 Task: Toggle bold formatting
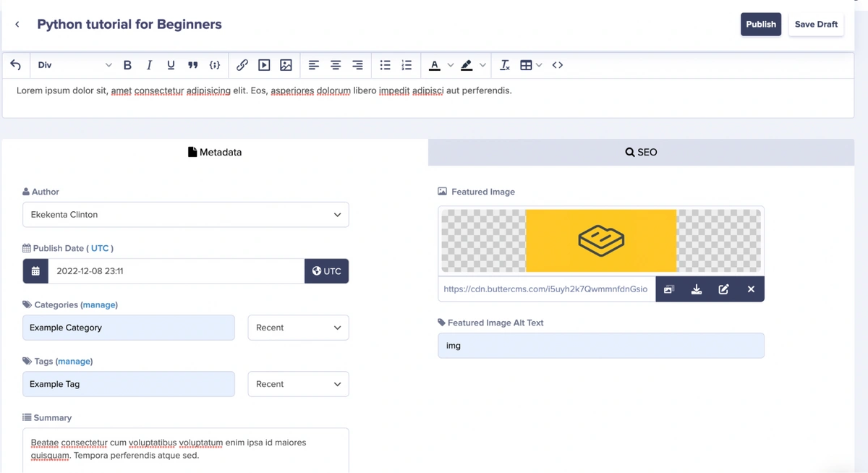127,65
